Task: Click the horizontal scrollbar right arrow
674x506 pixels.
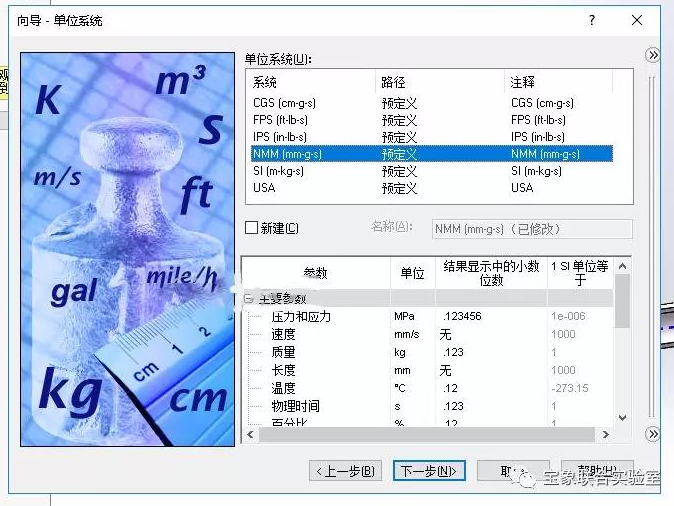Action: click(x=606, y=435)
